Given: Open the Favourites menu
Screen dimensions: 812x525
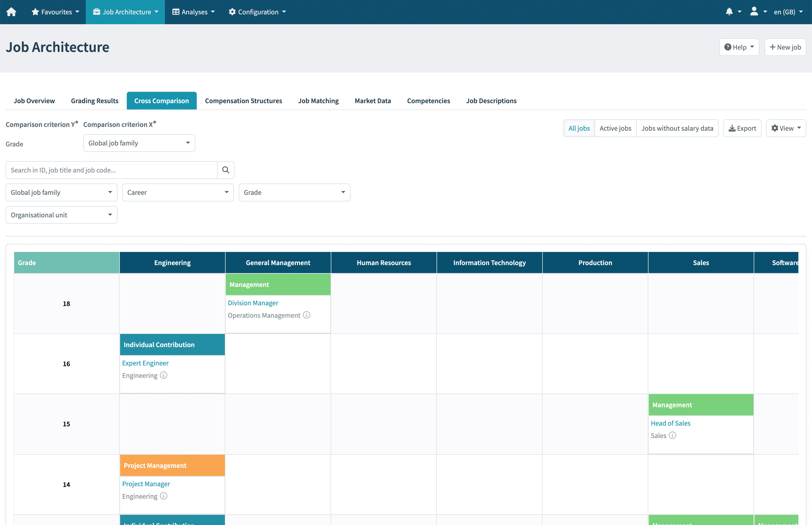Looking at the screenshot, I should (55, 12).
